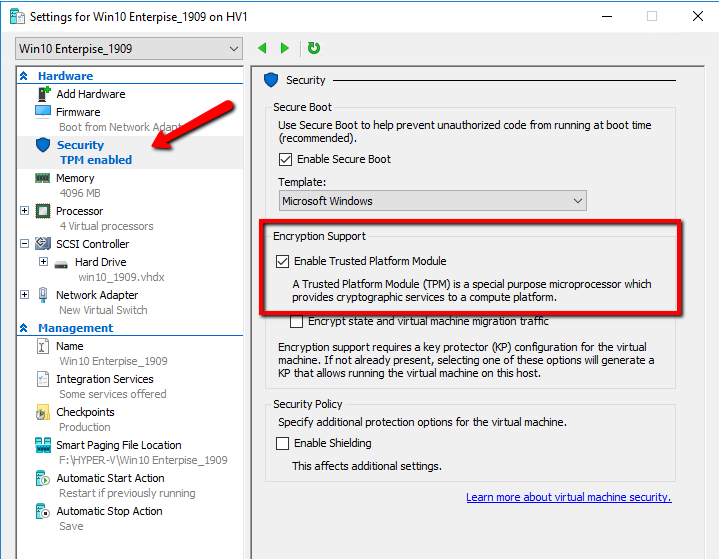Enable Shielding checkbox
719x559 pixels.
(282, 443)
